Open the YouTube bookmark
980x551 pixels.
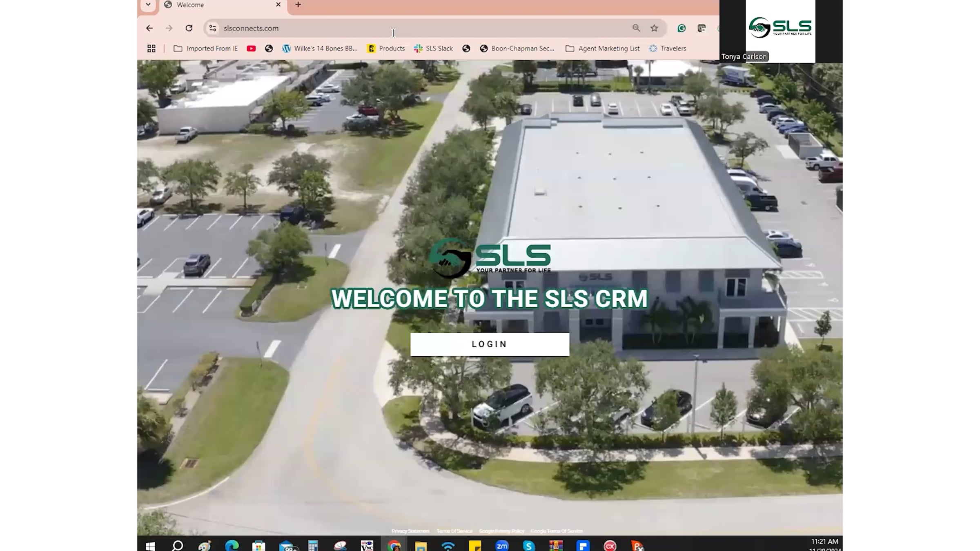pyautogui.click(x=251, y=49)
